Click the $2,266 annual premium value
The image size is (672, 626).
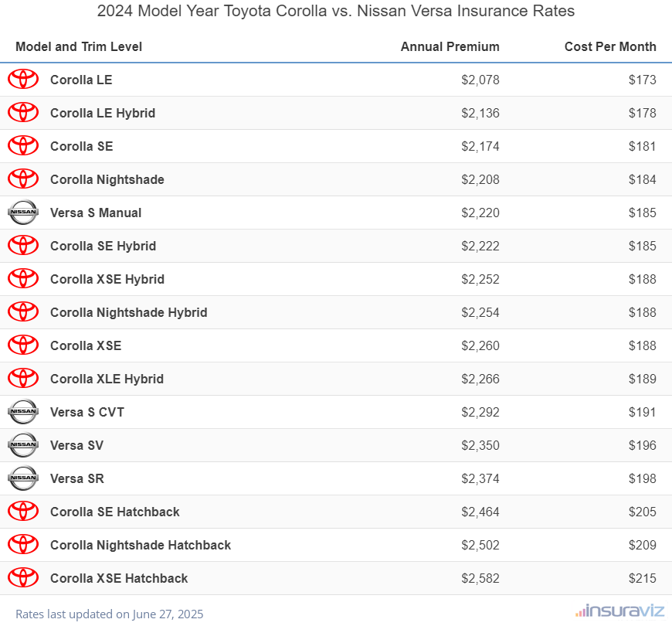480,379
